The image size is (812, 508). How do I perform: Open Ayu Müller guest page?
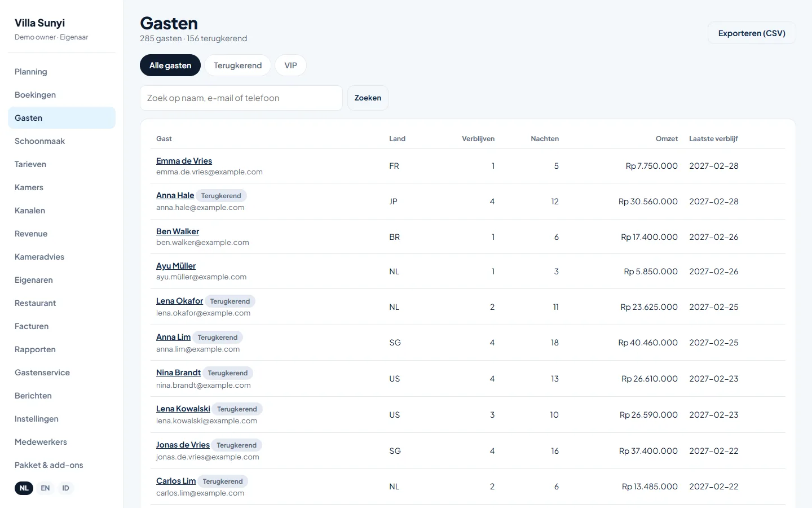(176, 266)
